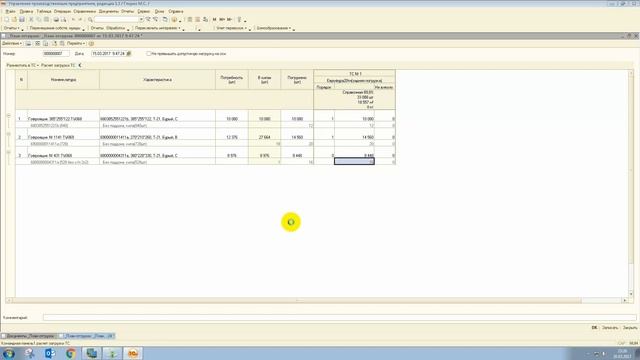This screenshot has width=640, height=360.
Task: Click the Расчет загрузки ТС command
Action: click(x=58, y=65)
